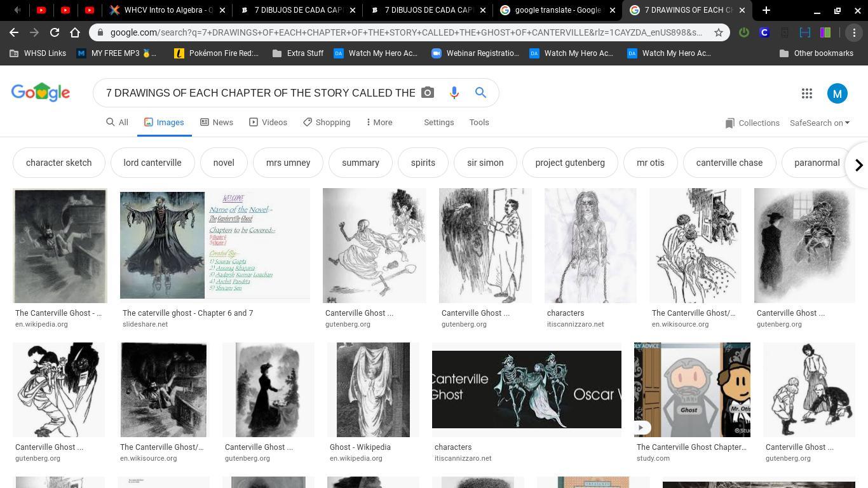The image size is (868, 488).
Task: Go to Google home via the logo
Action: [x=41, y=93]
